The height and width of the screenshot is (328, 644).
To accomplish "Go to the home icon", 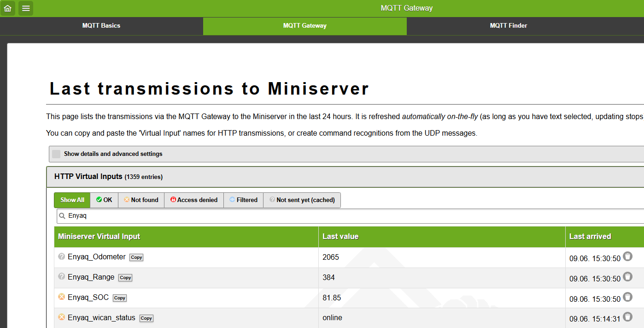I will click(8, 8).
